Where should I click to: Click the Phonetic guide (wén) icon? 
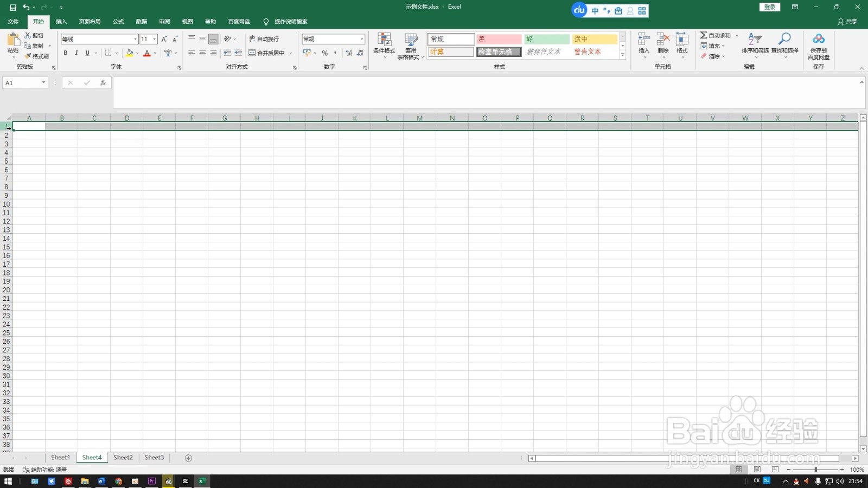coord(168,53)
